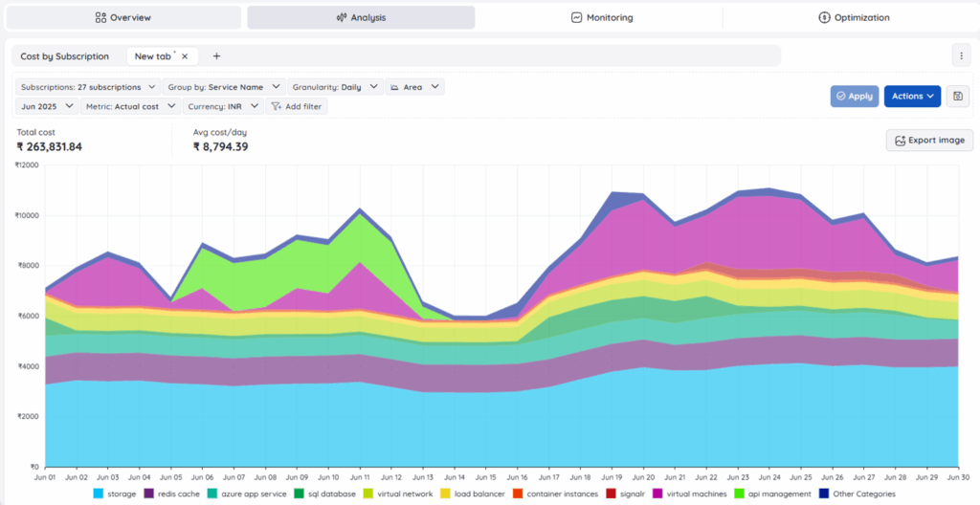The height and width of the screenshot is (505, 980).
Task: Open the three-dot more options menu
Action: click(962, 55)
